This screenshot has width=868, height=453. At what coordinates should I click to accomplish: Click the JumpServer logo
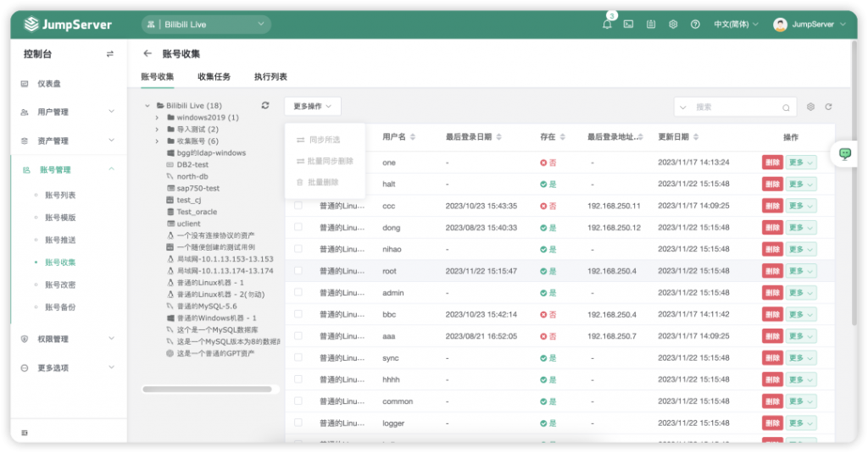coord(68,25)
